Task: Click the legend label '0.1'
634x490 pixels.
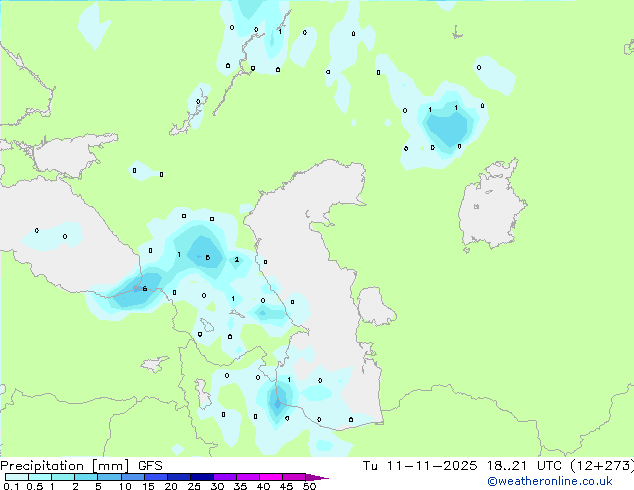Action: point(11,486)
